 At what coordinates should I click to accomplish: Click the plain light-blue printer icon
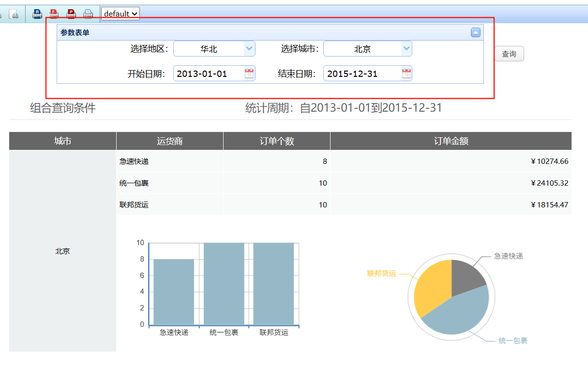point(88,14)
